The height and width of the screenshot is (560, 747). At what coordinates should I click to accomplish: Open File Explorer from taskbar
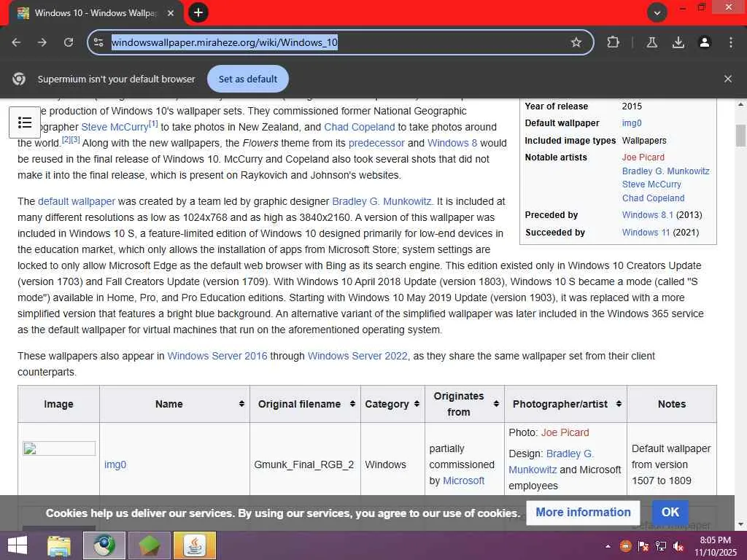click(59, 545)
